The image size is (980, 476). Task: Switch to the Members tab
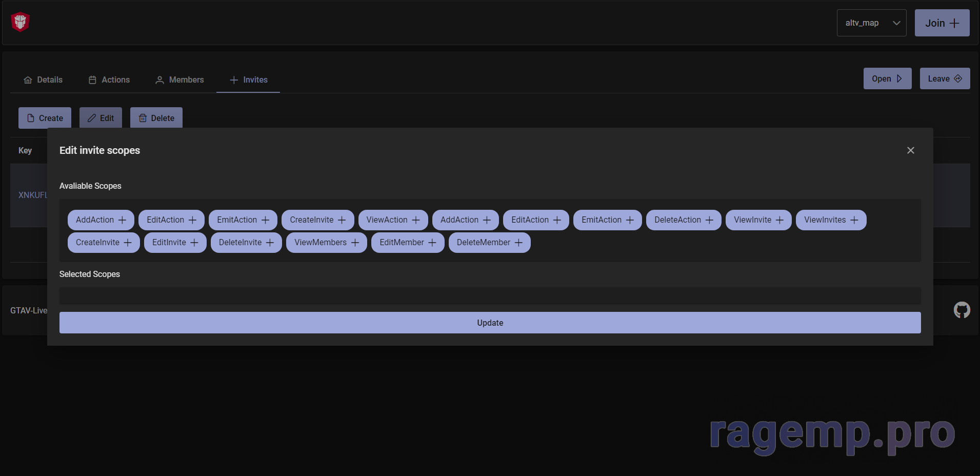pos(179,80)
